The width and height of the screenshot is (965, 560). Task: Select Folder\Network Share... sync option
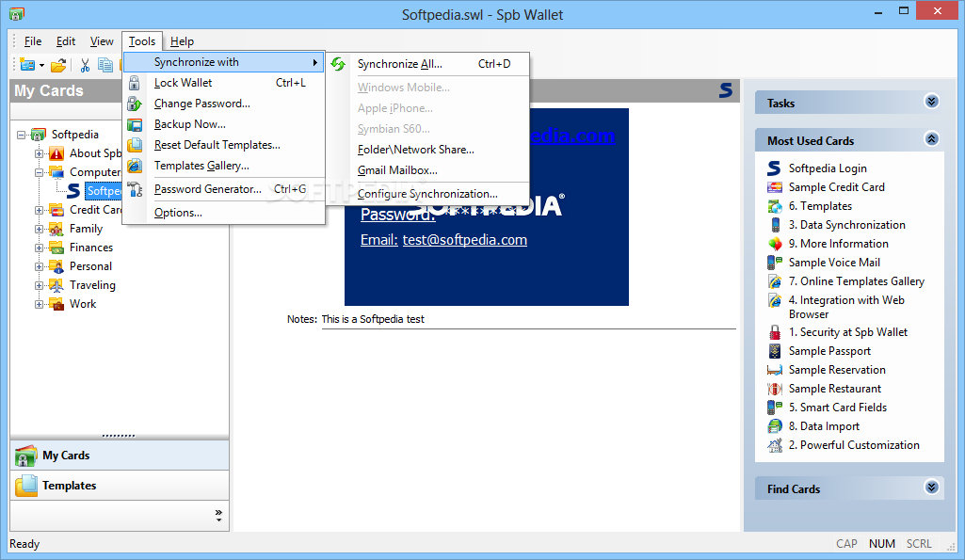click(x=427, y=150)
